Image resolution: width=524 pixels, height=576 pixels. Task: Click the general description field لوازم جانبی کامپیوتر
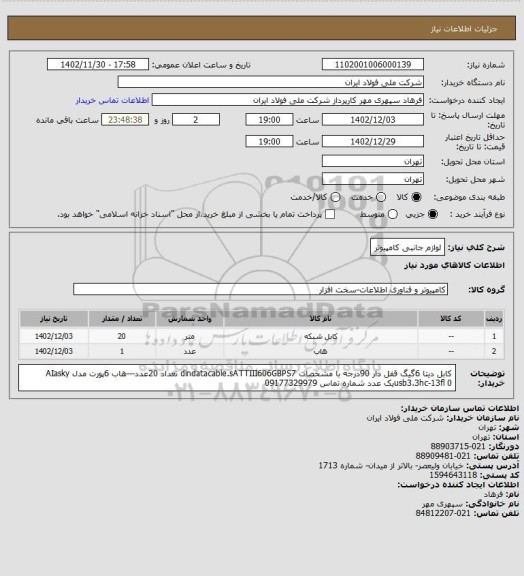(x=407, y=248)
